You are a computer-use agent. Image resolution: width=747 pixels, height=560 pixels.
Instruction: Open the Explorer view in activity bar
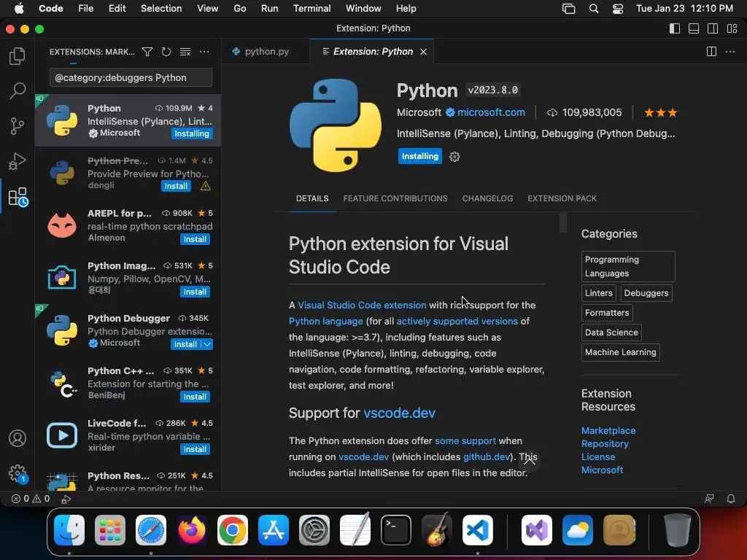[x=18, y=56]
